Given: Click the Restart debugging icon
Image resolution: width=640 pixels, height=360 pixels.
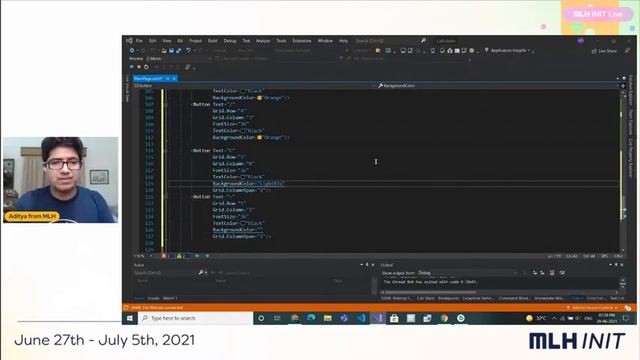Looking at the screenshot, I should [x=146, y=67].
